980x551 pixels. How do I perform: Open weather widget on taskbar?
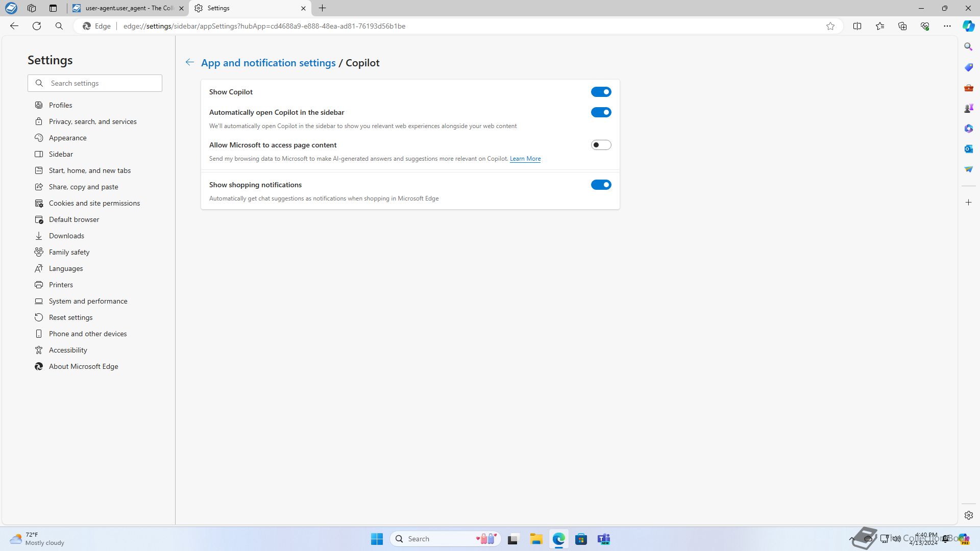pos(38,539)
